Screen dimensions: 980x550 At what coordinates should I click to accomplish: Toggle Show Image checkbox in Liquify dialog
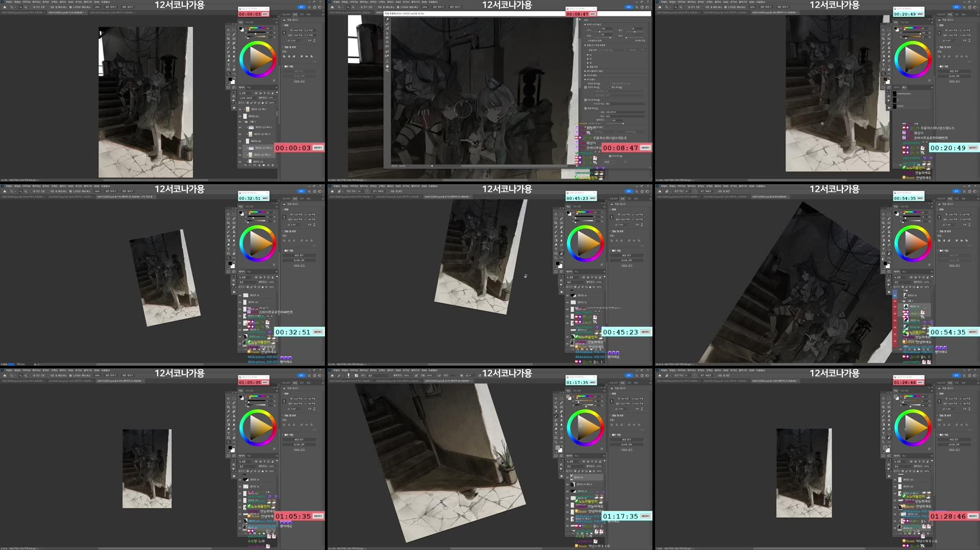[585, 87]
